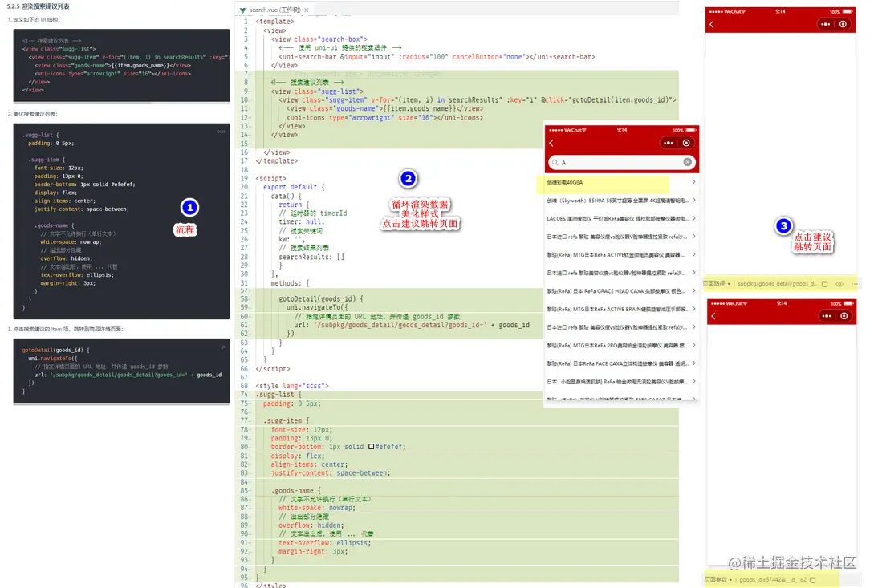The image size is (874, 588).
Task: Copy the subpkg/goods_detail page path
Action: click(x=825, y=284)
